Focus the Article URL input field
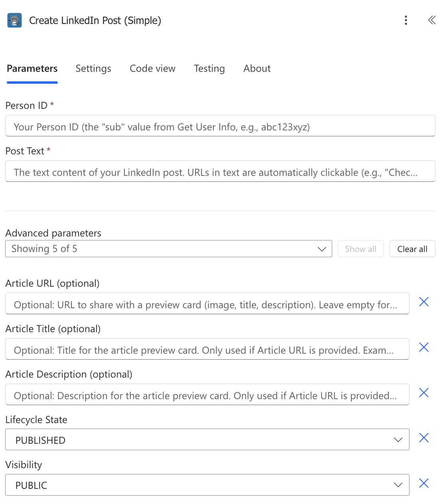The height and width of the screenshot is (504, 445). [207, 304]
